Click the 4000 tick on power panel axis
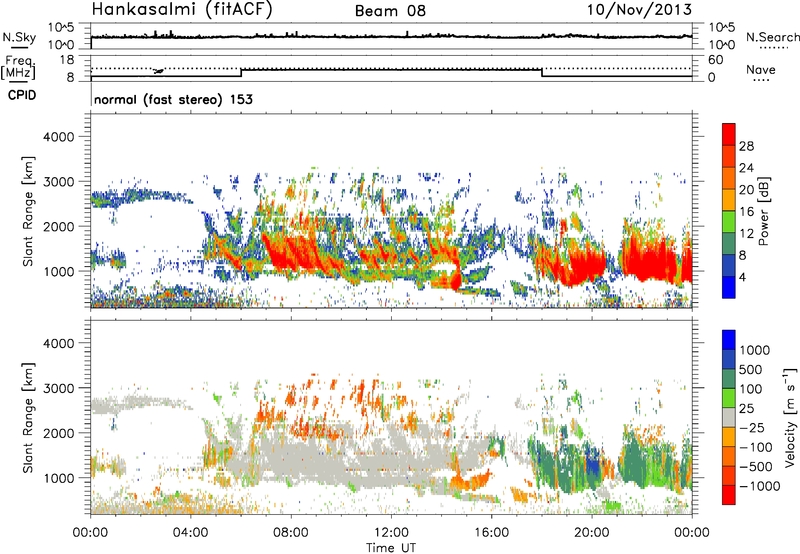The width and height of the screenshot is (800, 554). click(x=58, y=137)
